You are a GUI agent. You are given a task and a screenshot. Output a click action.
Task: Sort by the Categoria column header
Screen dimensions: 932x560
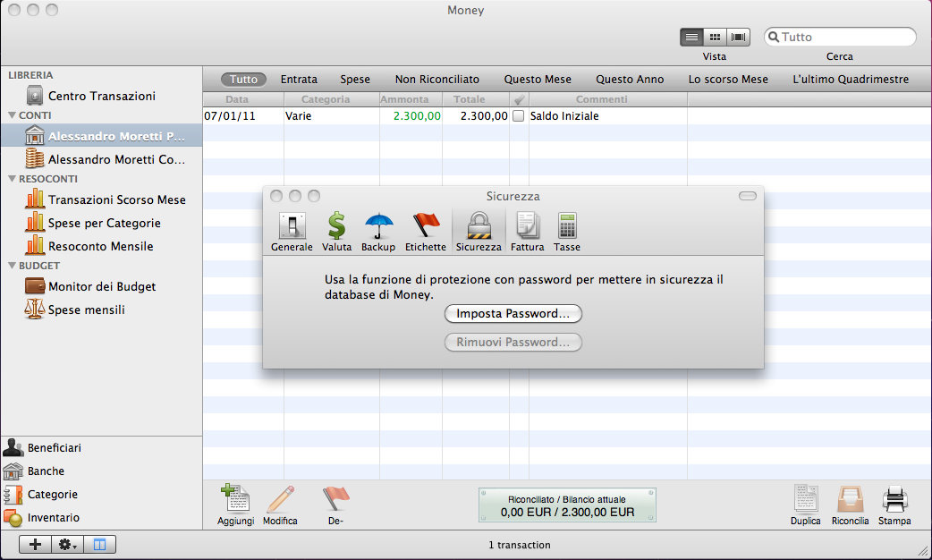(x=332, y=99)
